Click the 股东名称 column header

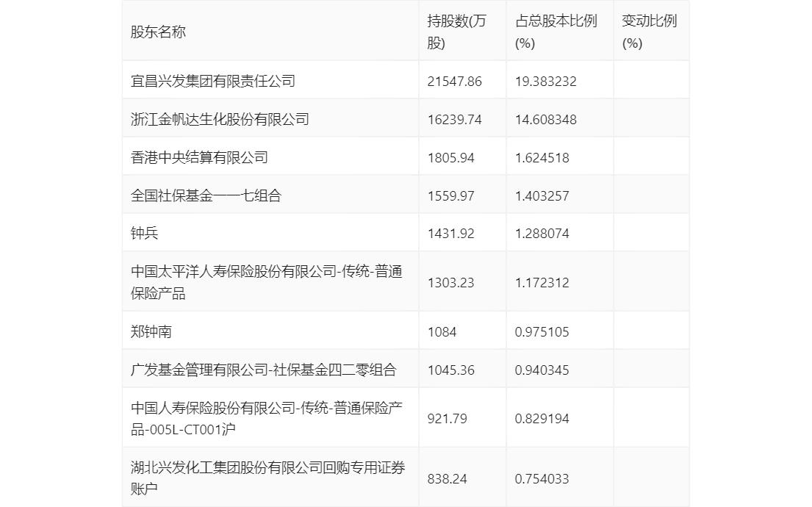click(158, 32)
